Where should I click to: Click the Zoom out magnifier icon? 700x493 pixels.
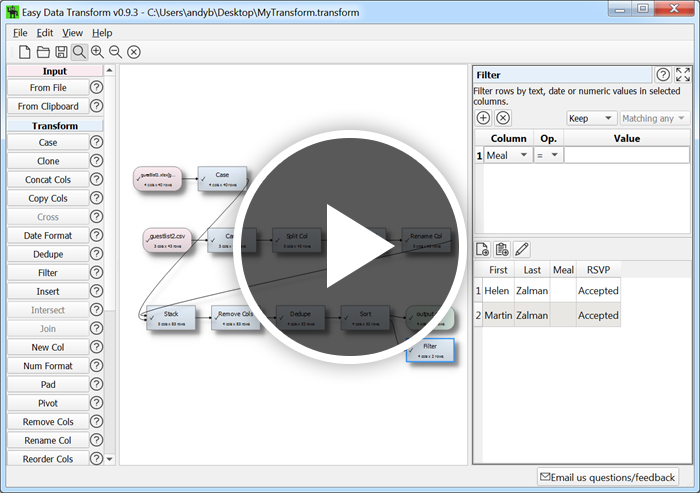(115, 52)
